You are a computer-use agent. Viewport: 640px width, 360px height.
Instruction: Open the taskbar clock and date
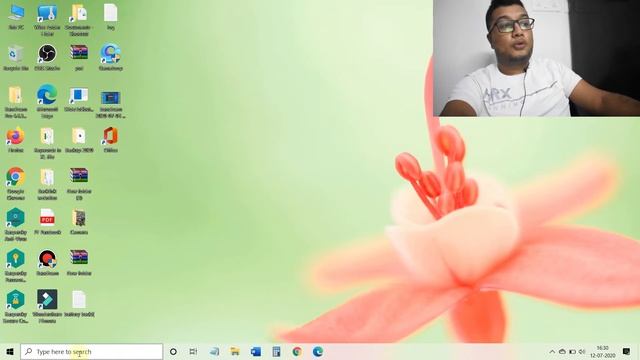pyautogui.click(x=602, y=351)
